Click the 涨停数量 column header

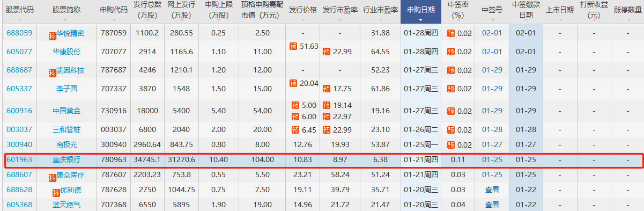tap(627, 10)
